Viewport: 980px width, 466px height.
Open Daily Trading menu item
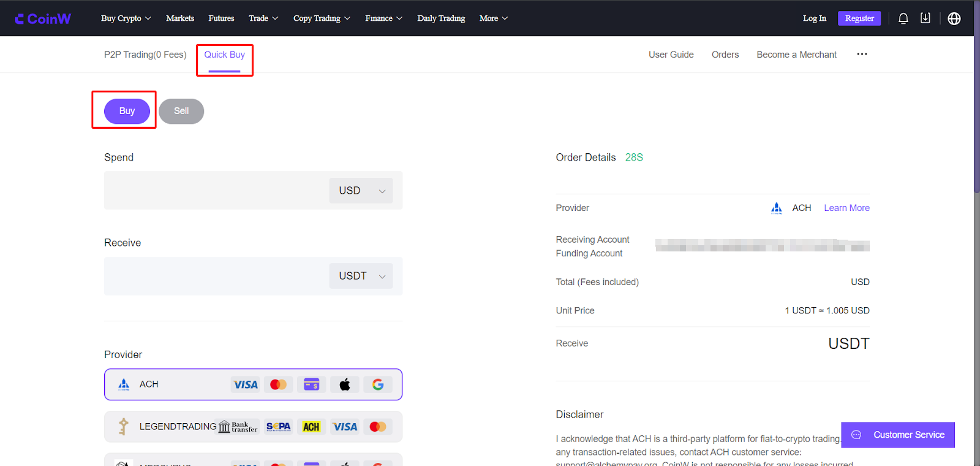pos(441,18)
